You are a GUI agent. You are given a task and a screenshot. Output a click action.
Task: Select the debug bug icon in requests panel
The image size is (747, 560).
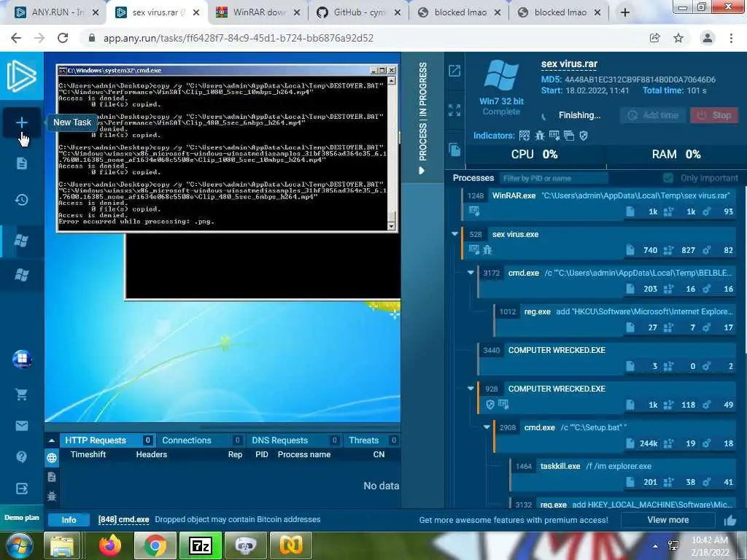(52, 496)
